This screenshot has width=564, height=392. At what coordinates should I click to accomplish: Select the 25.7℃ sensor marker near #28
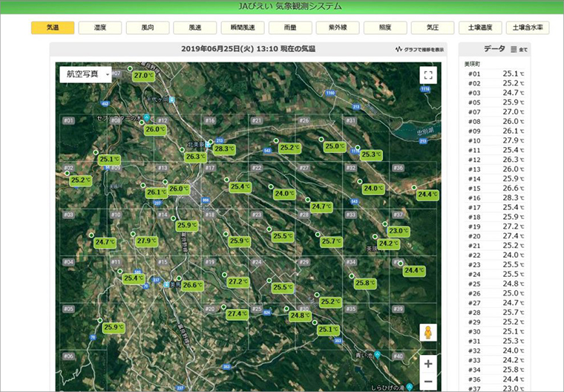331,241
